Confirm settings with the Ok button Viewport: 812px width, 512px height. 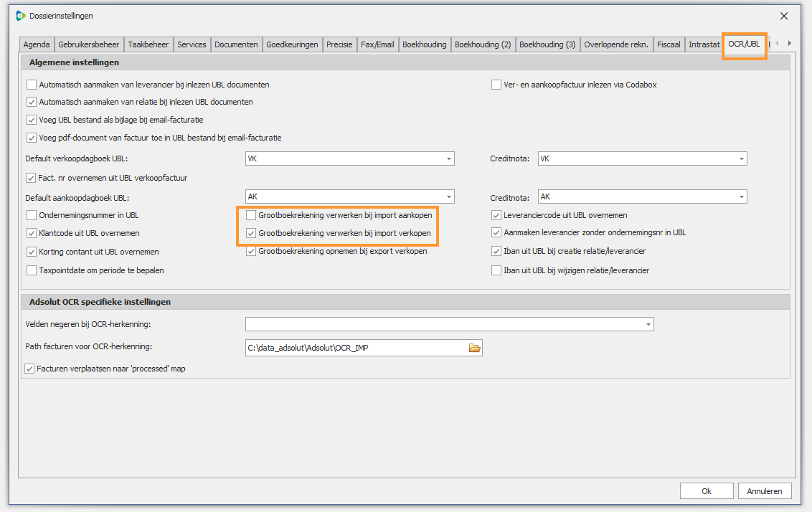pyautogui.click(x=706, y=491)
